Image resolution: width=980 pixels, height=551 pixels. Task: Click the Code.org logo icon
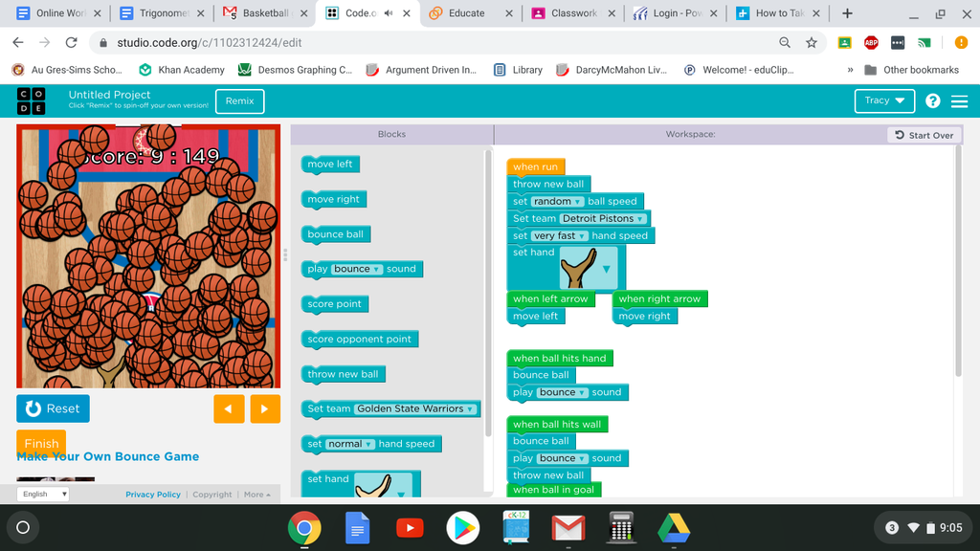(31, 100)
